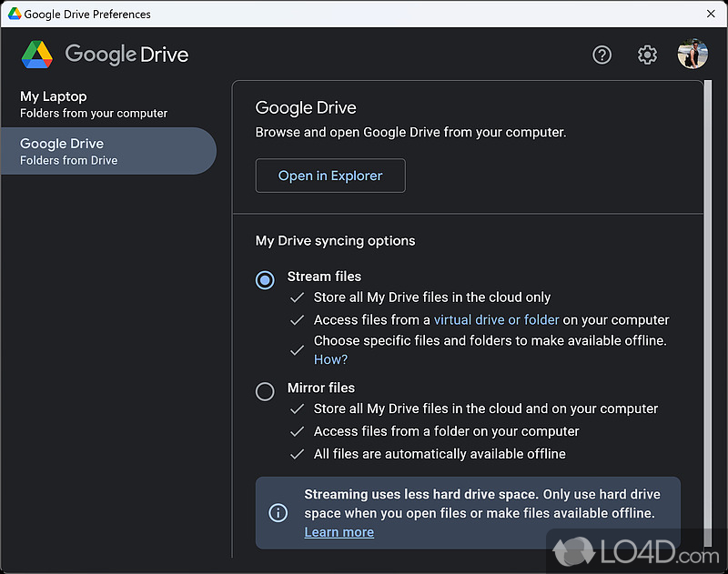Select the Mirror files option
Image resolution: width=728 pixels, height=574 pixels.
pyautogui.click(x=265, y=391)
